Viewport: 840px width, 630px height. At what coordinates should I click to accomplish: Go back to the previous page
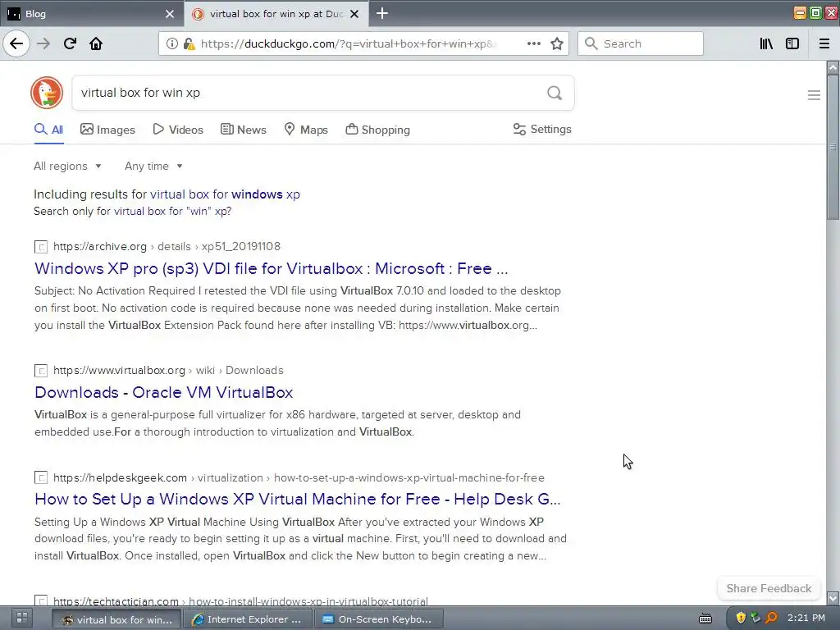16,43
